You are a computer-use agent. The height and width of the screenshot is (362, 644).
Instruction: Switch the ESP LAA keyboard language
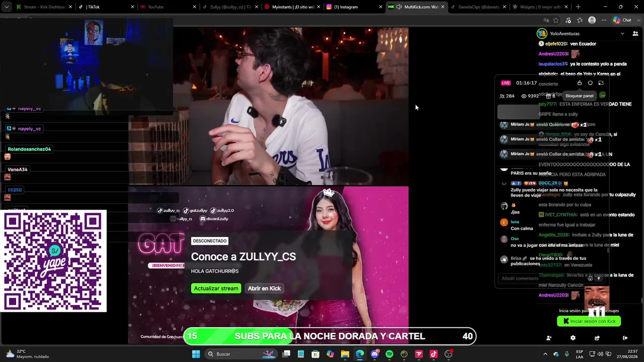coord(580,354)
